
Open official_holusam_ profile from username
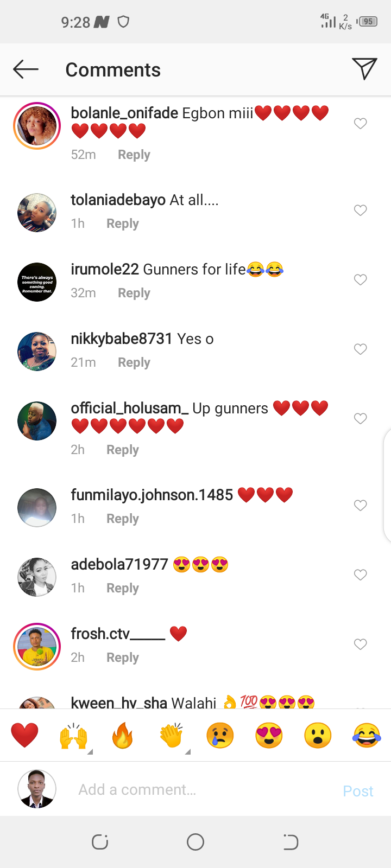pos(130,408)
